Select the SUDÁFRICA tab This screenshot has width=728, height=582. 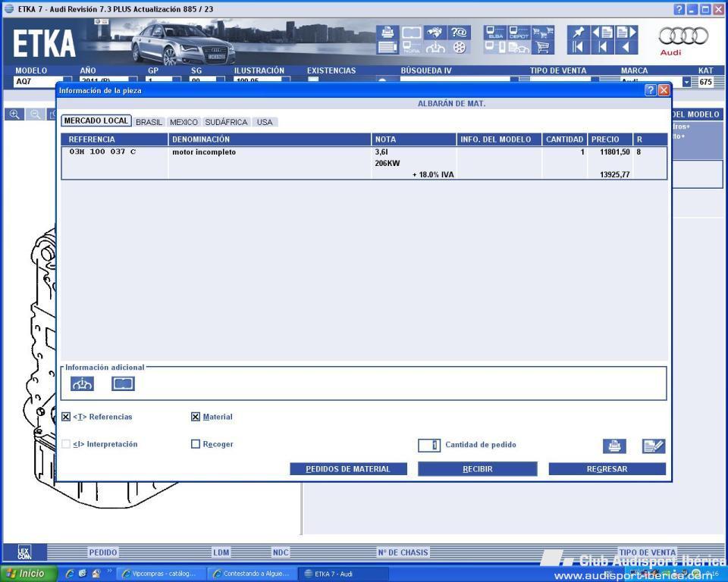point(226,122)
